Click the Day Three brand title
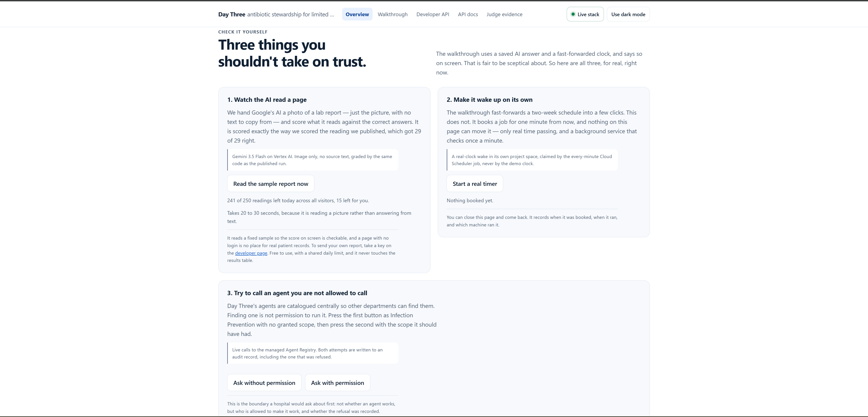 click(232, 14)
